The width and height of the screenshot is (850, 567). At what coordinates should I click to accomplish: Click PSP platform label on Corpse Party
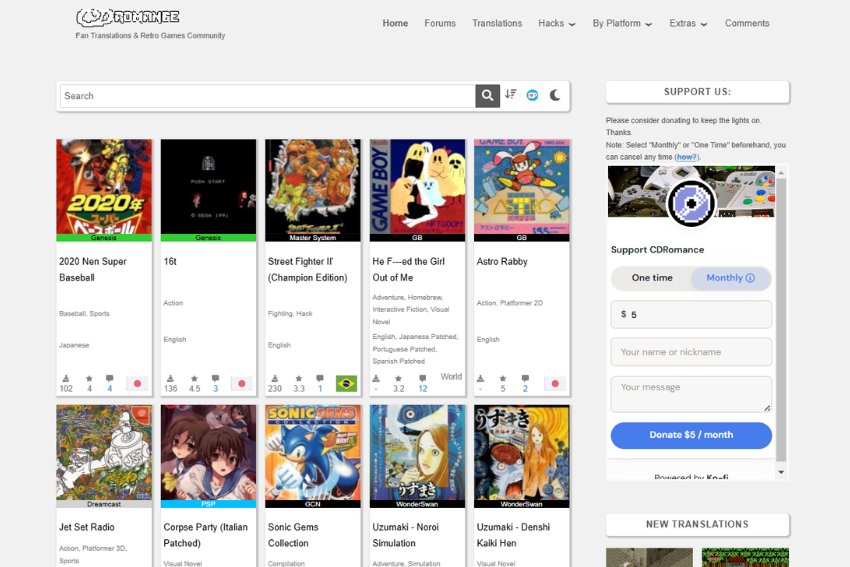[208, 504]
